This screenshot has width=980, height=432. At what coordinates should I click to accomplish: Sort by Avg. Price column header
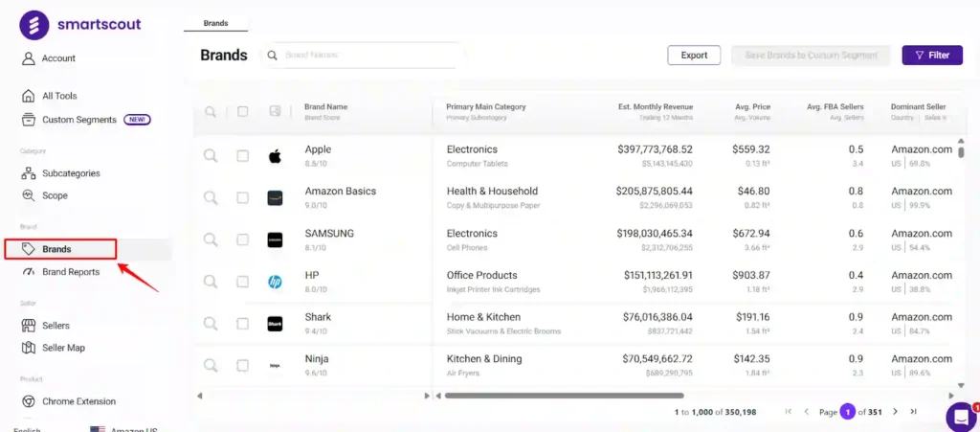752,107
